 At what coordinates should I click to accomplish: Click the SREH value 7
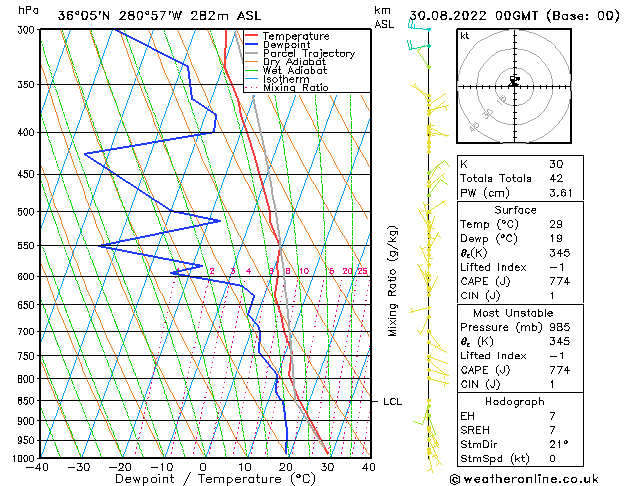[552, 430]
